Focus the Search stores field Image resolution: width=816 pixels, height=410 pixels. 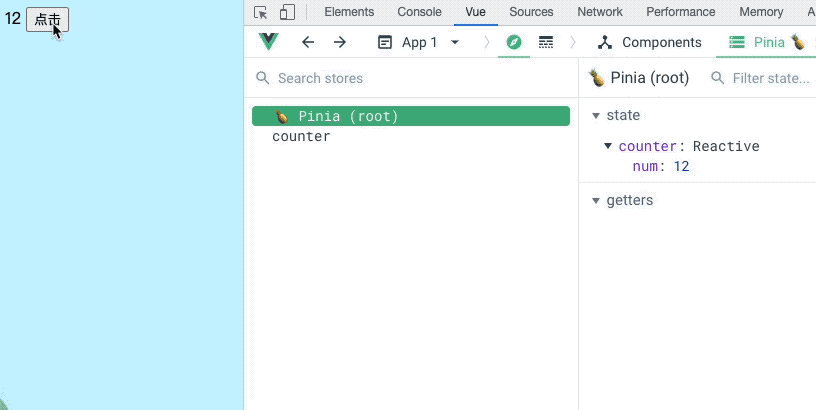pyautogui.click(x=411, y=78)
